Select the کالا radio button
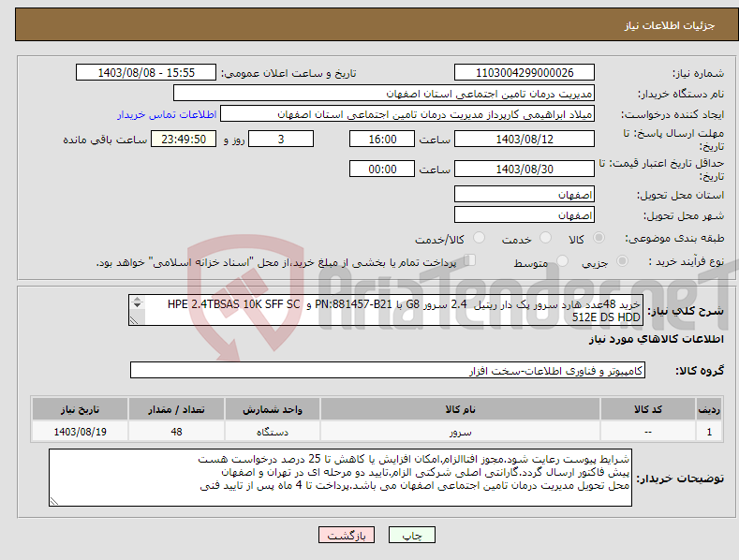This screenshot has height=560, width=739. [599, 238]
